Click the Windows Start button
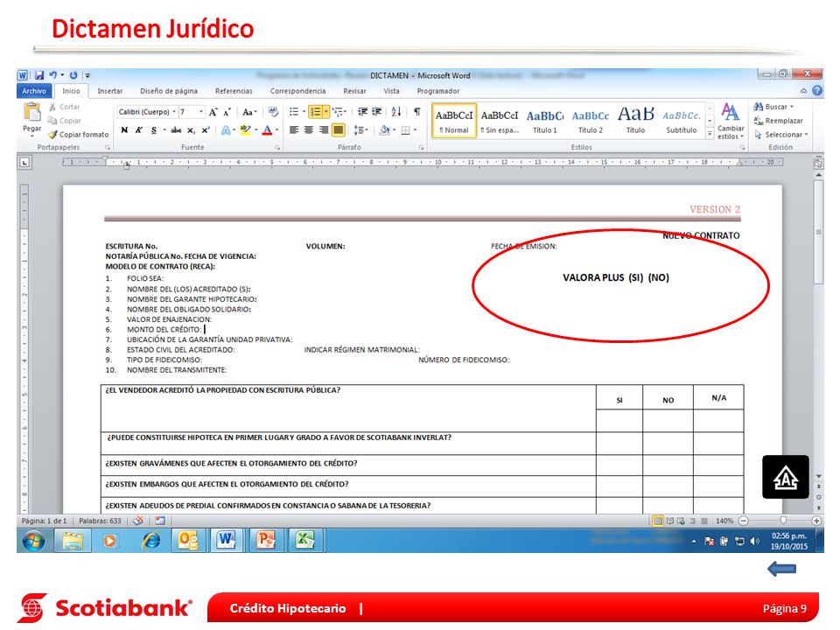The height and width of the screenshot is (630, 840). 33,541
